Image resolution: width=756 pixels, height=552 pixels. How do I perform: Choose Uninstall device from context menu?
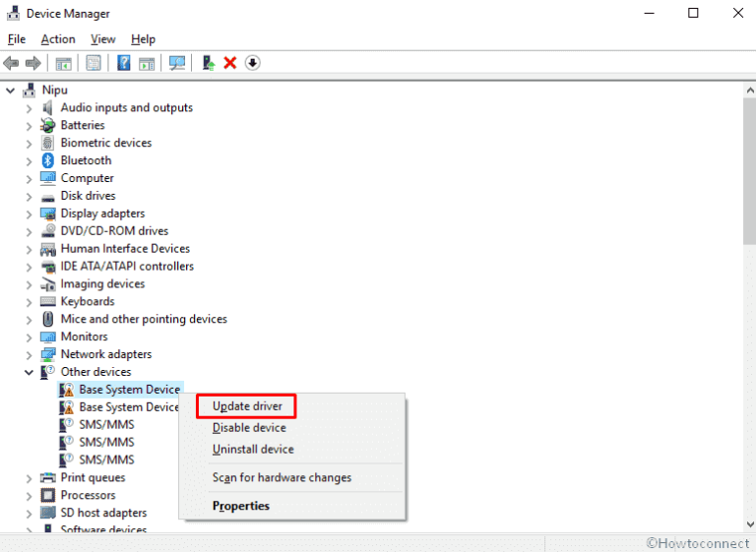coord(253,450)
